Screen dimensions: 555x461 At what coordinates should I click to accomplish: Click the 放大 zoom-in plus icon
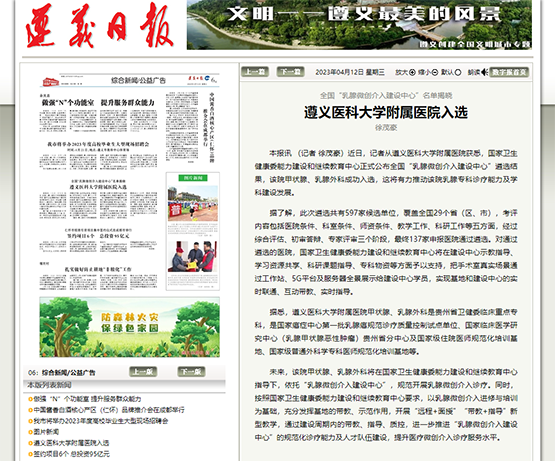(x=412, y=72)
